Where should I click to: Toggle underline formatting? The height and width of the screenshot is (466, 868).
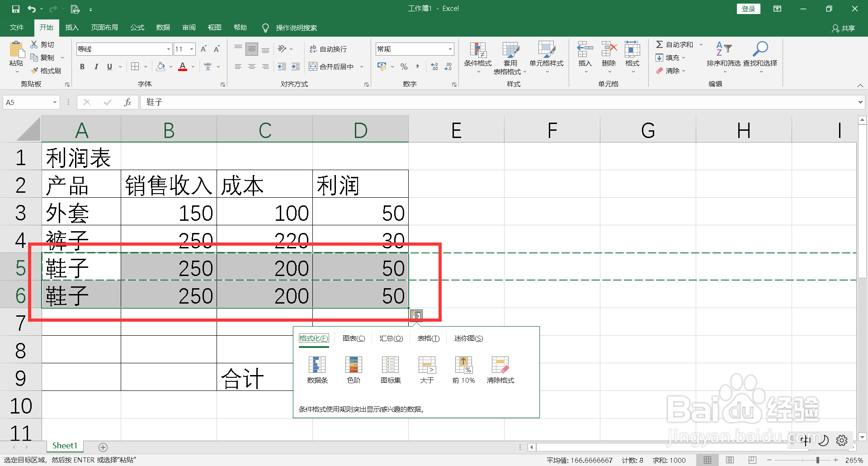pos(109,67)
